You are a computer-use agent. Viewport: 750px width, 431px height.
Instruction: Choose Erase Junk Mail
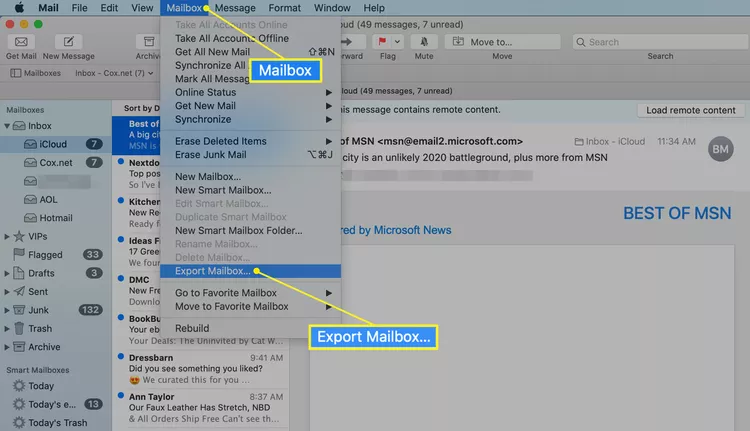click(250, 155)
